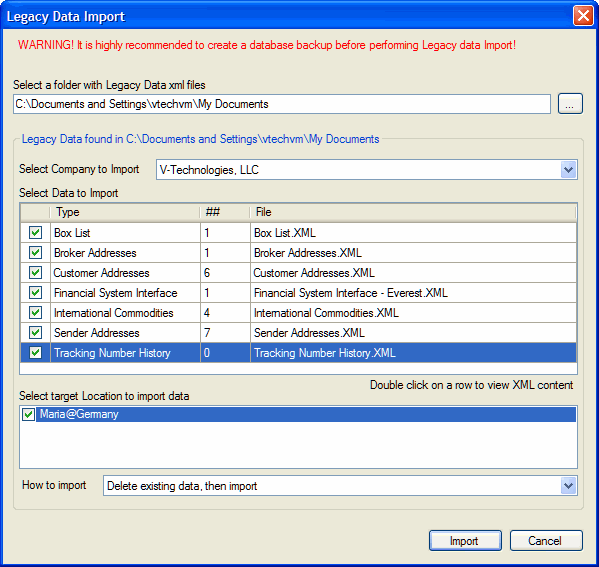Click the File column header
The width and height of the screenshot is (599, 567).
tap(413, 212)
